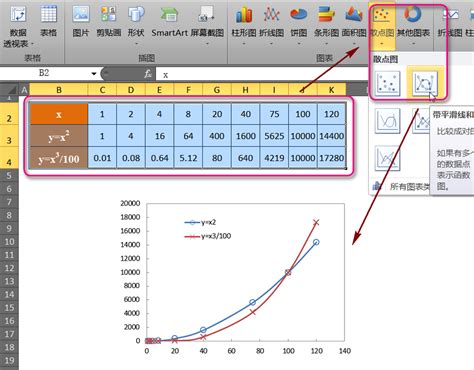The width and height of the screenshot is (474, 370).
Task: Select the cell containing 4219
Action: pyautogui.click(x=274, y=158)
